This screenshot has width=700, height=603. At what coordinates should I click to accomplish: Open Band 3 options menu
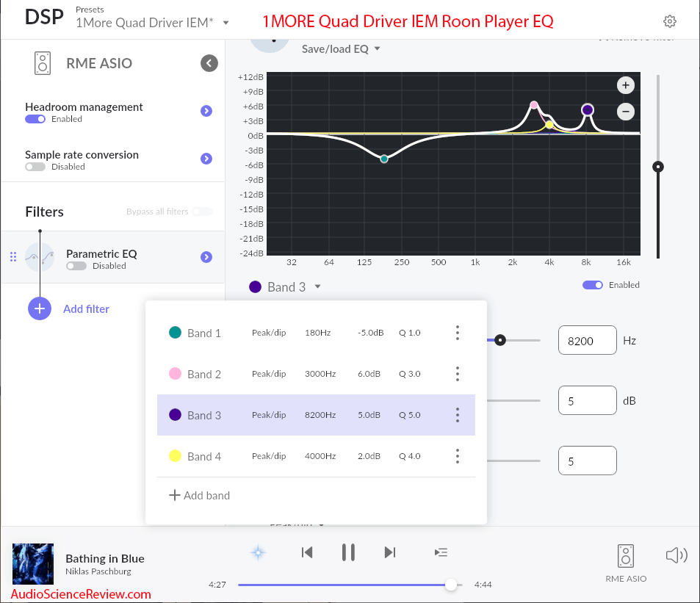point(458,415)
